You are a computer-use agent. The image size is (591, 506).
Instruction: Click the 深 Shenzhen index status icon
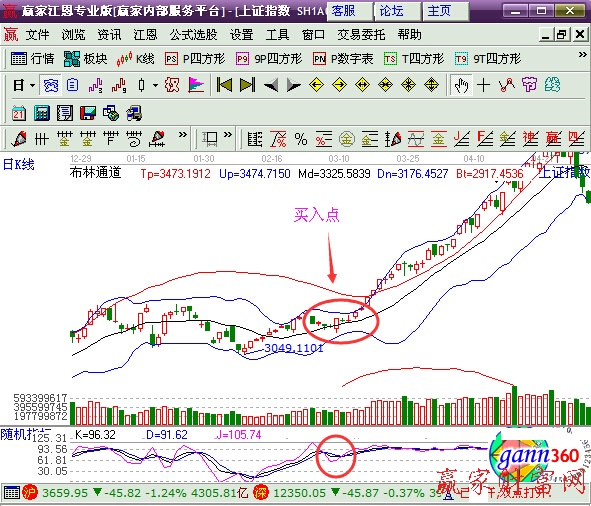(x=261, y=492)
